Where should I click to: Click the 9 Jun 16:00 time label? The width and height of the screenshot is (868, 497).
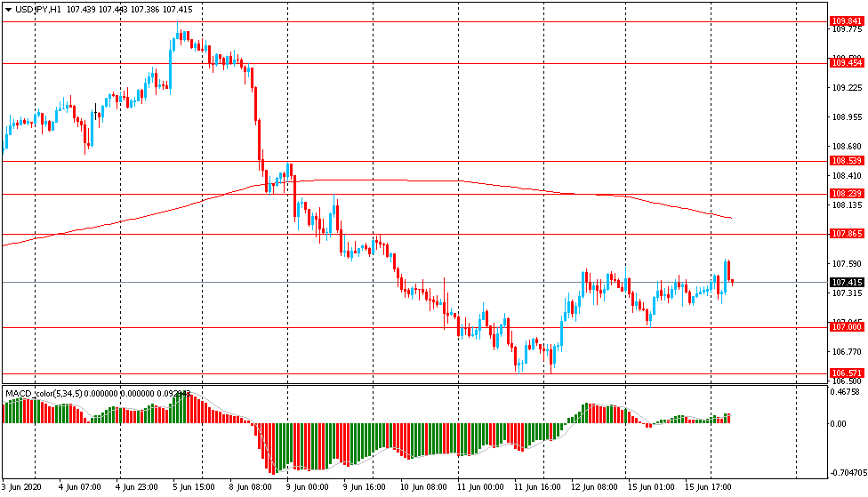coord(365,487)
